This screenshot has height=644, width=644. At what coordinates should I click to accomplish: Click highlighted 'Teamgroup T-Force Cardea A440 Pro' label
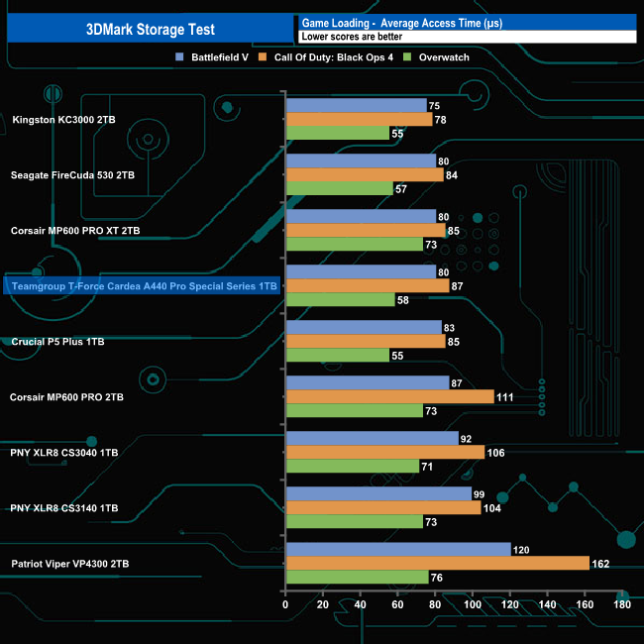pyautogui.click(x=142, y=286)
